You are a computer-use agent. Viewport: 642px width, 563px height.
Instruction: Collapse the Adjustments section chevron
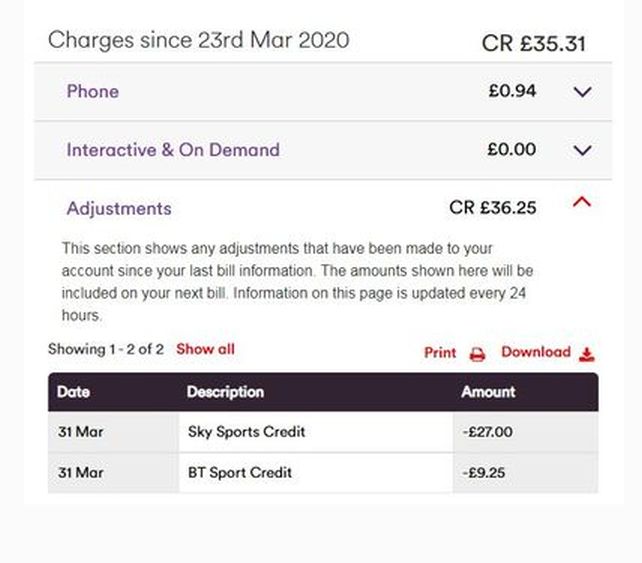pos(582,201)
